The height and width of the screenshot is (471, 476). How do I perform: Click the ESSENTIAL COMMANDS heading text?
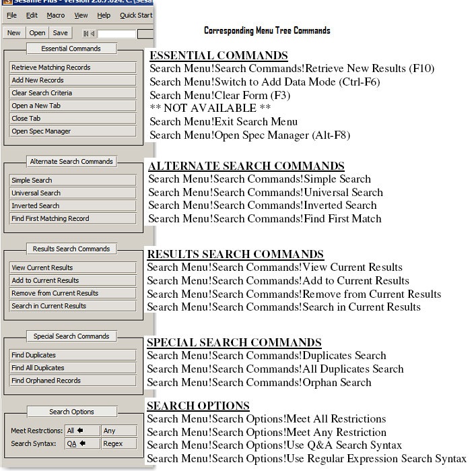219,56
